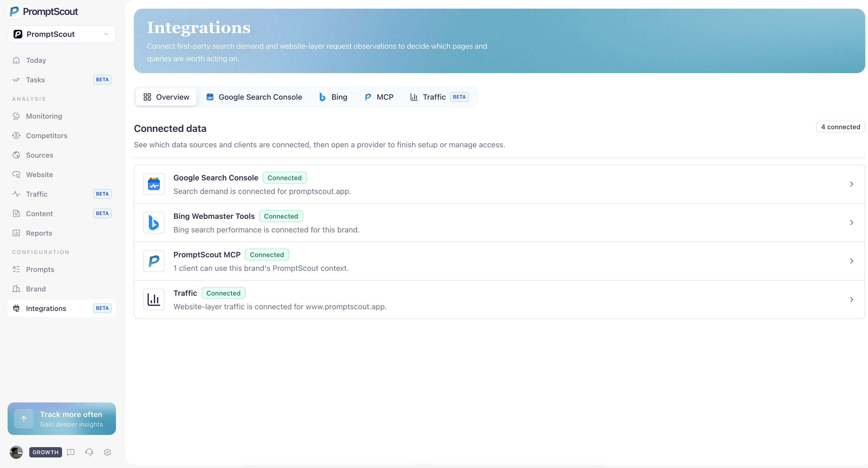Click the Bing Webmaster Tools row icon
868x468 pixels.
154,223
